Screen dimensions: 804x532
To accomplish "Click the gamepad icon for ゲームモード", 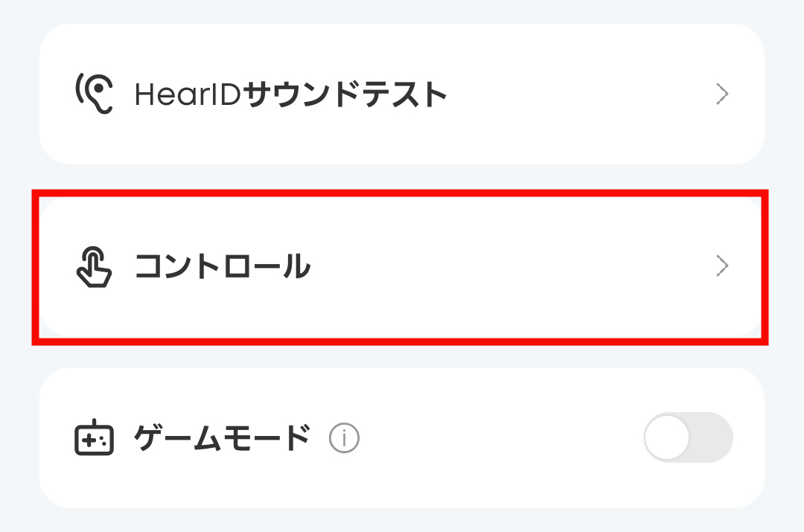I will tap(94, 438).
